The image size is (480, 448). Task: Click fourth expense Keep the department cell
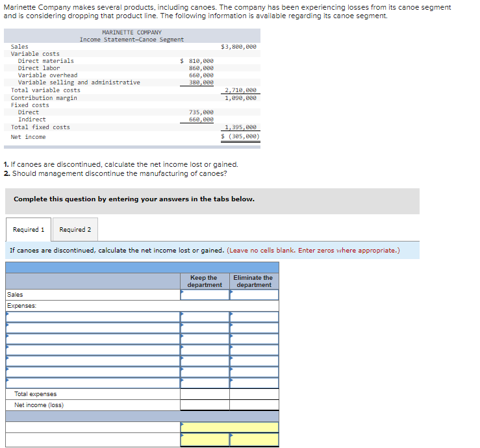[x=205, y=350]
